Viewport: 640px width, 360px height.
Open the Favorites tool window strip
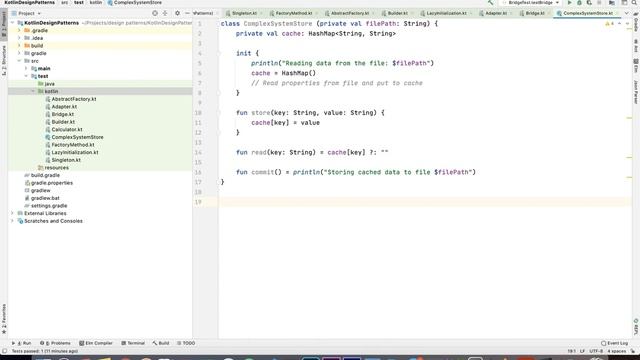[x=4, y=318]
